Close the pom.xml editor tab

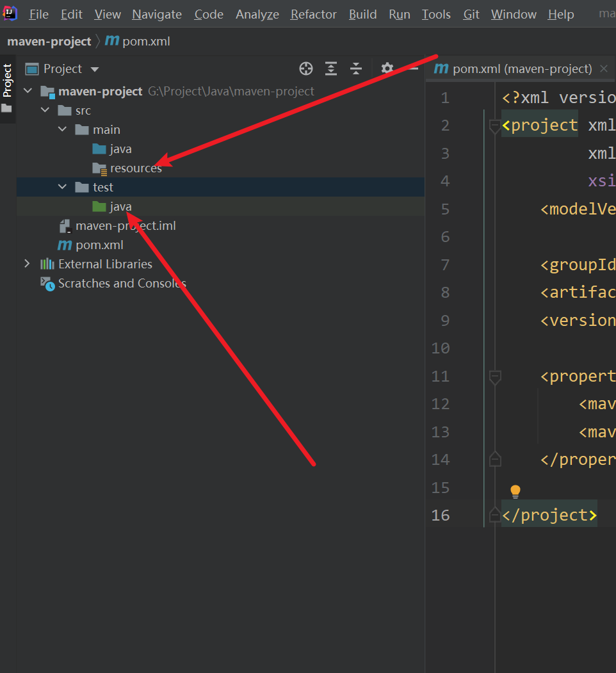pos(604,69)
